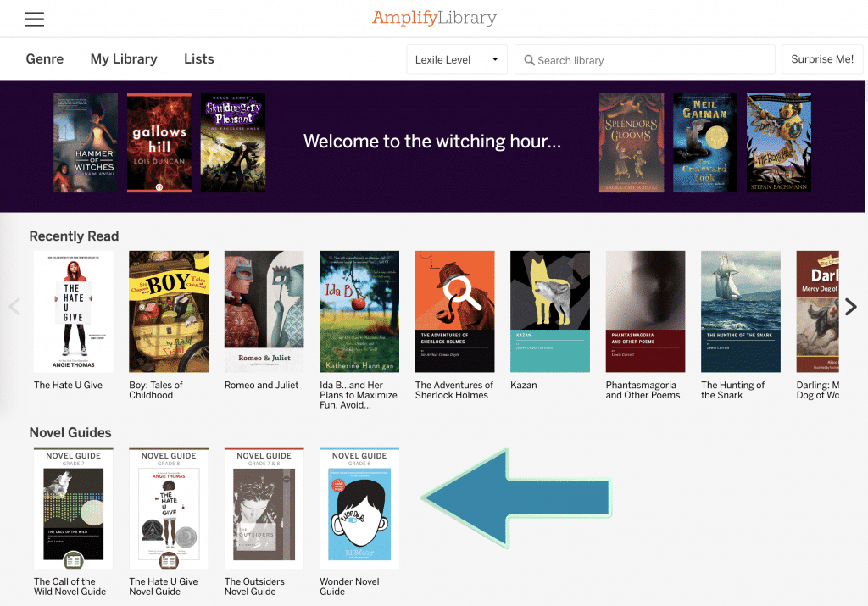The width and height of the screenshot is (868, 606).
Task: Open Gallows Hill banner cover
Action: (159, 142)
